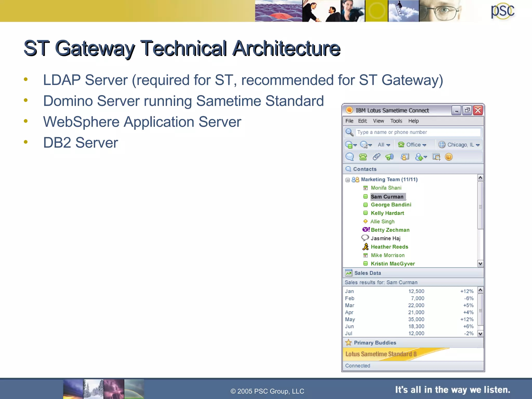Click the add contact person-plus icon
Image resolution: width=532 pixels, height=399 pixels.
coord(419,157)
